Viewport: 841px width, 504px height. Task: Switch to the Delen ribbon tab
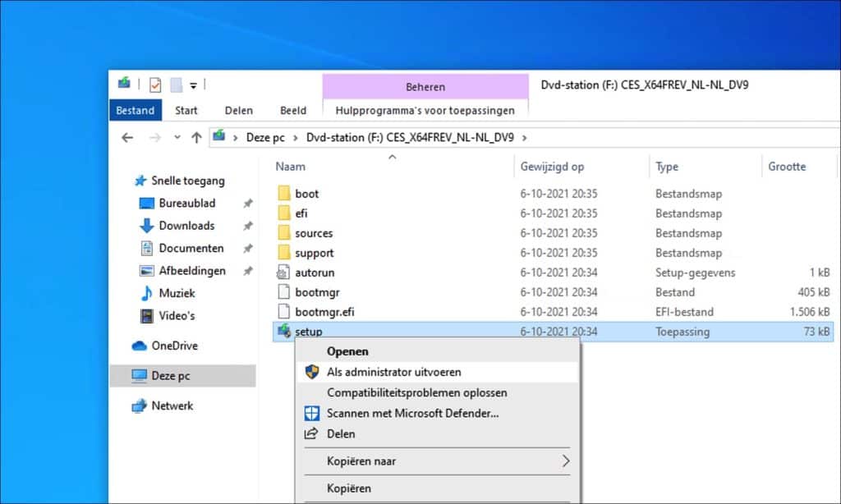coord(239,111)
